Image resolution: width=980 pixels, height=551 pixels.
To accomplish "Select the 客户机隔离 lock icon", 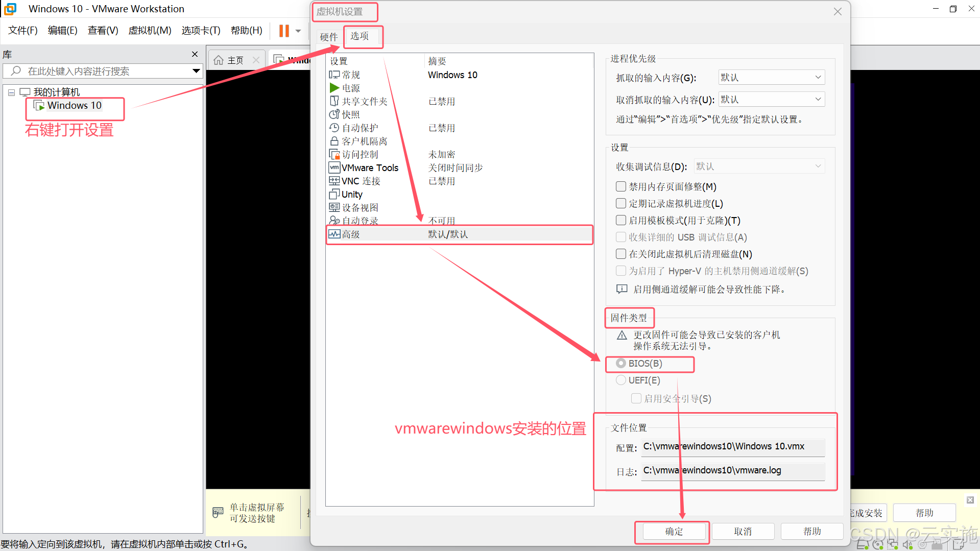I will 334,141.
